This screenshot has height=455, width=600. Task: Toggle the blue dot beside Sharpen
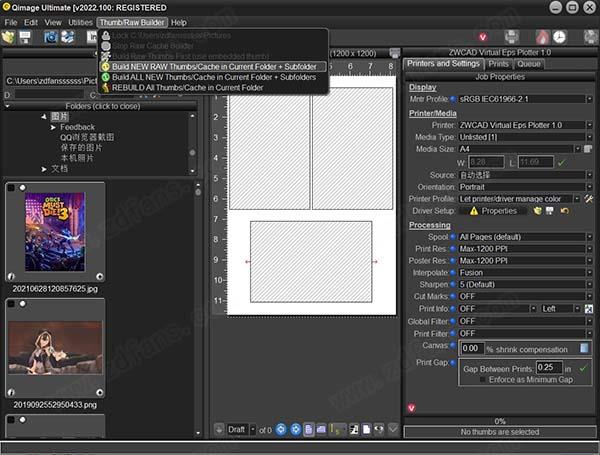tap(453, 284)
